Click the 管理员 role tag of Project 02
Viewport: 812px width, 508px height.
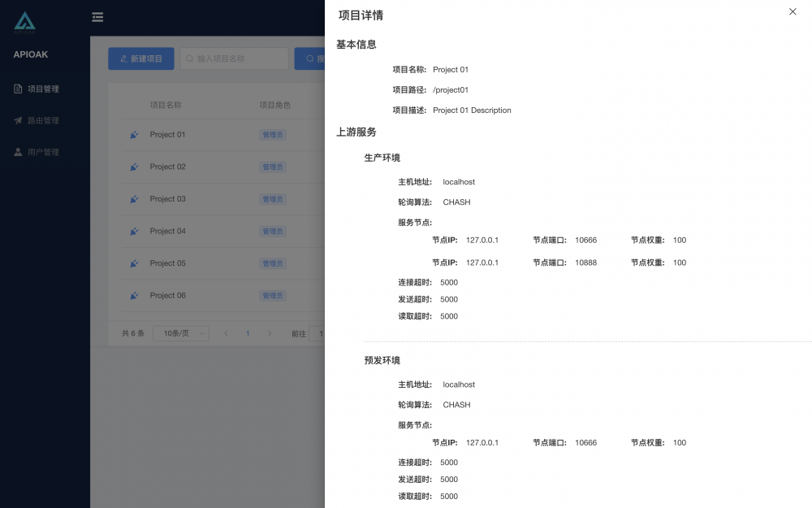[272, 167]
